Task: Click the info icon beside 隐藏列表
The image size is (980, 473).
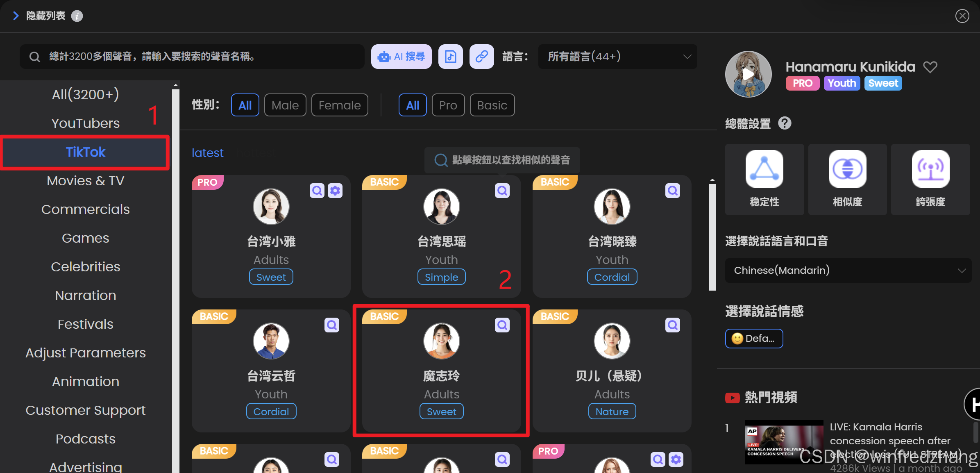Action: (77, 16)
